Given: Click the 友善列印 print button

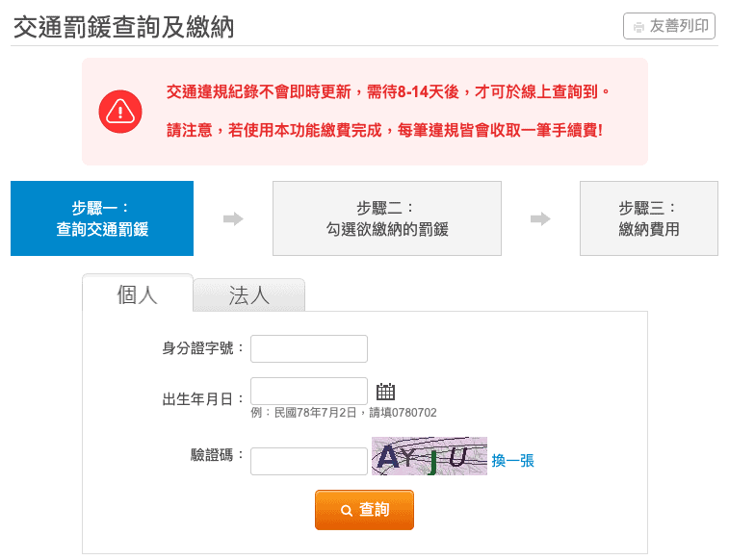Looking at the screenshot, I should pyautogui.click(x=669, y=26).
